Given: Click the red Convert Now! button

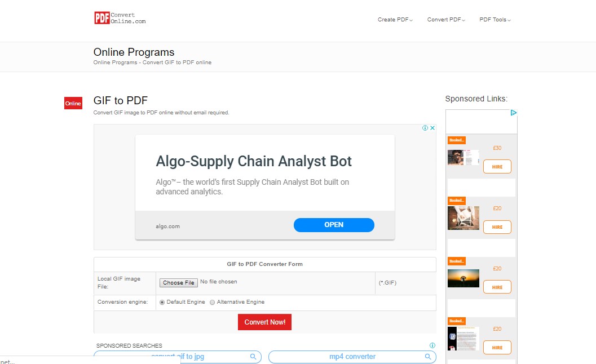Looking at the screenshot, I should (x=264, y=322).
